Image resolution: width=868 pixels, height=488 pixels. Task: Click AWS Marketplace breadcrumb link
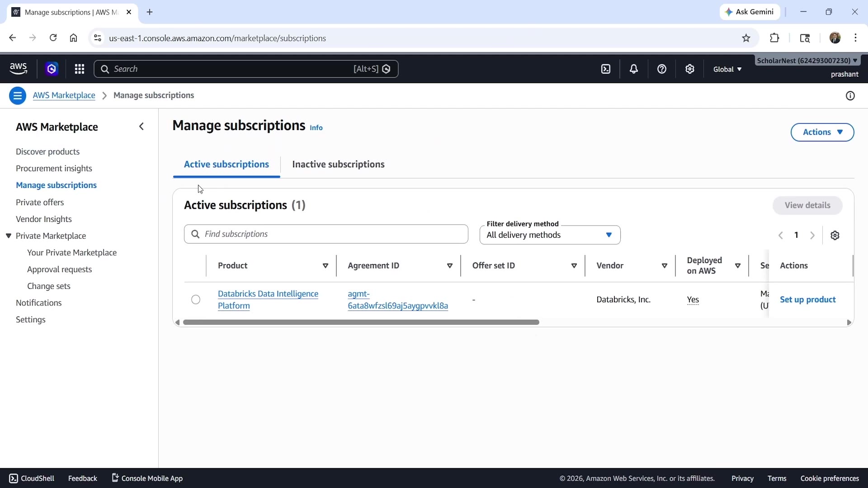(64, 95)
